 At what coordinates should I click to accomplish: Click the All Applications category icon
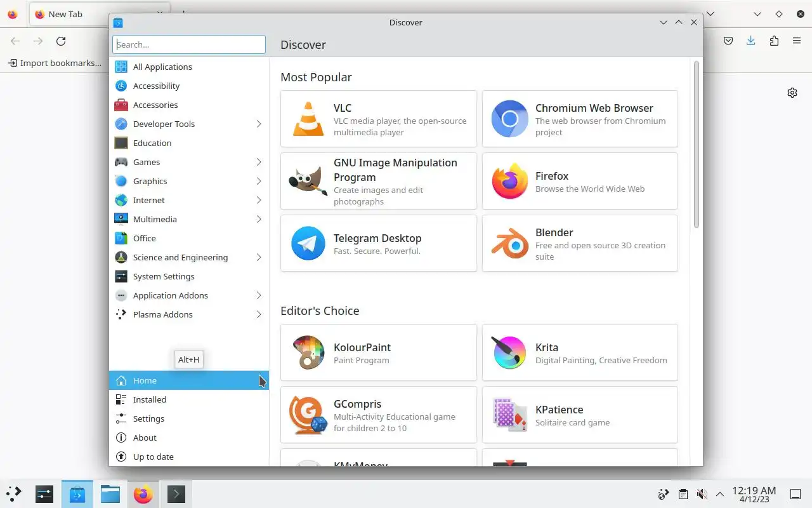point(121,67)
